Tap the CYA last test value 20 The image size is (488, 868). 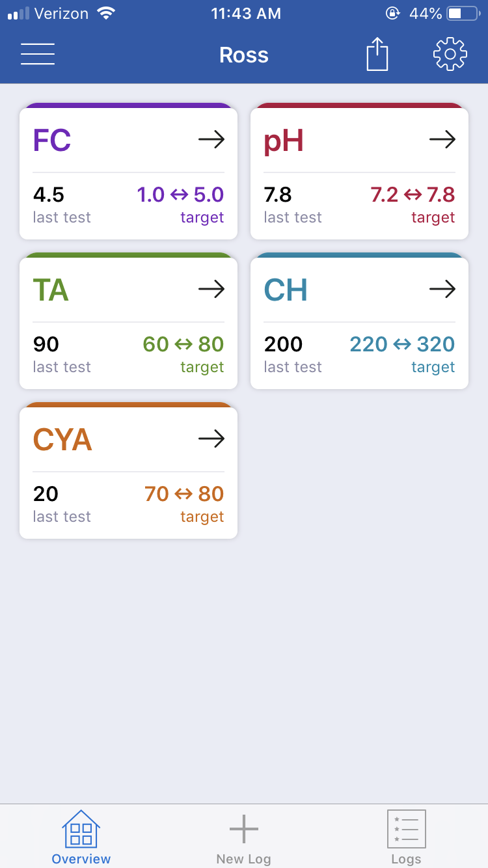(x=46, y=494)
